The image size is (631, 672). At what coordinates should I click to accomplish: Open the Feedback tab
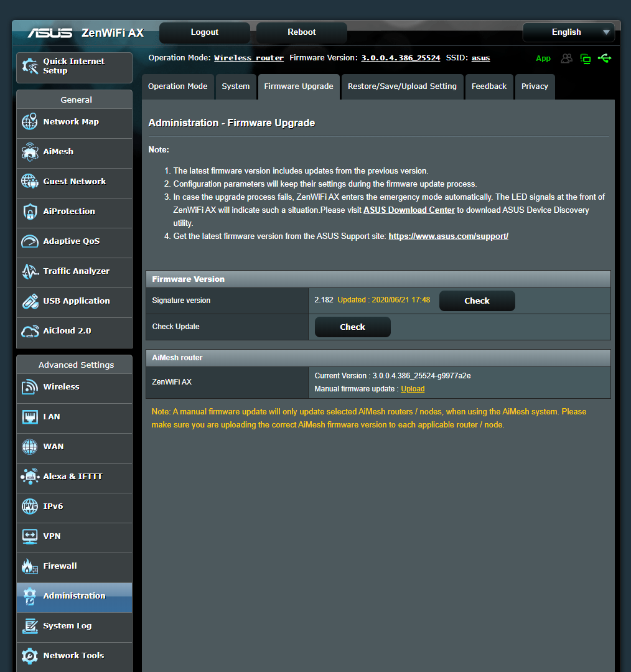click(x=489, y=86)
